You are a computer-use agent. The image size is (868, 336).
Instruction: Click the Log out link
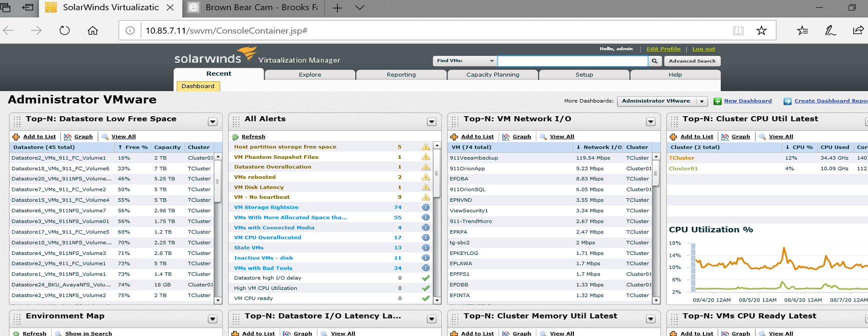coord(704,49)
